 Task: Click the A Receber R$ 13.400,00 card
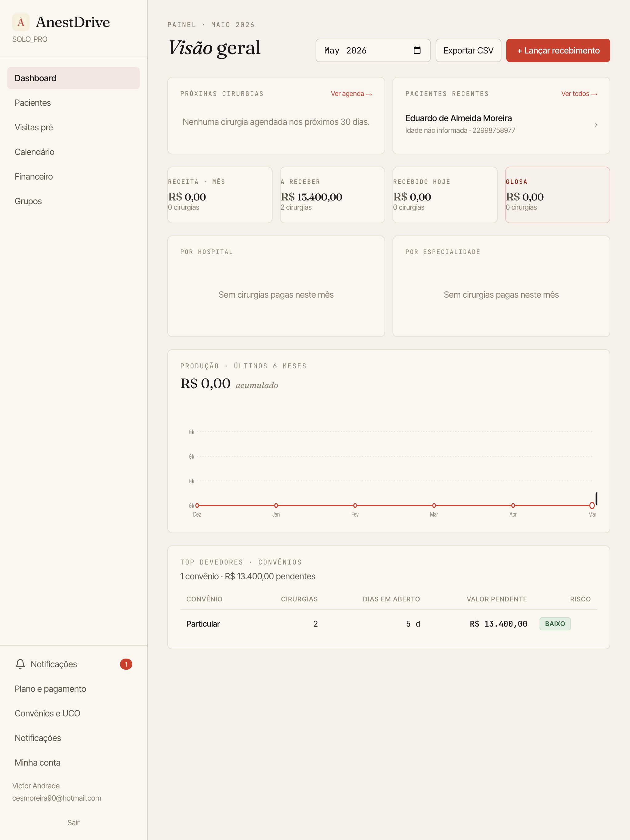tap(332, 195)
